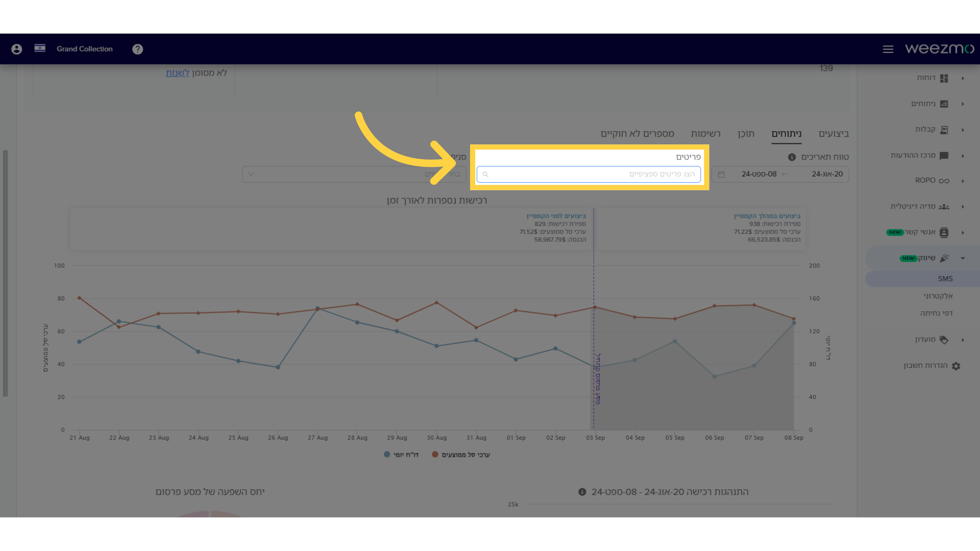Screen dimensions: 980x551
Task: Expand the אנשי קשר section arrow
Action: click(x=963, y=233)
